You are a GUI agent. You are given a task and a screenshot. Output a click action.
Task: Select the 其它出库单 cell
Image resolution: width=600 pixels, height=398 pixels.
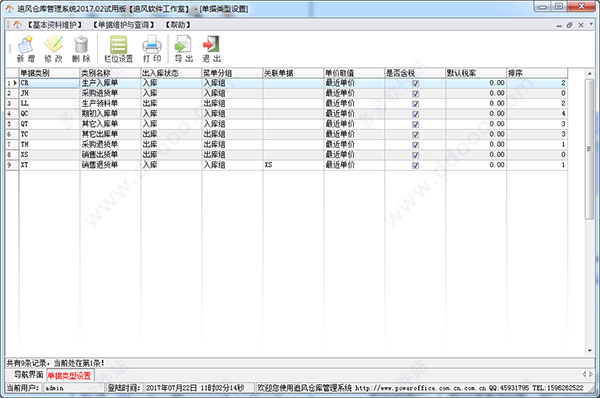(110, 134)
